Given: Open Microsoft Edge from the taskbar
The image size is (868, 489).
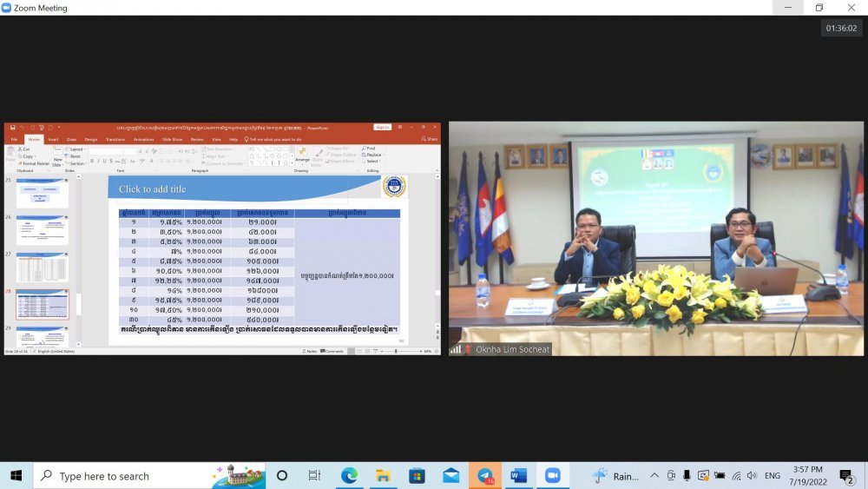Looking at the screenshot, I should (x=349, y=475).
